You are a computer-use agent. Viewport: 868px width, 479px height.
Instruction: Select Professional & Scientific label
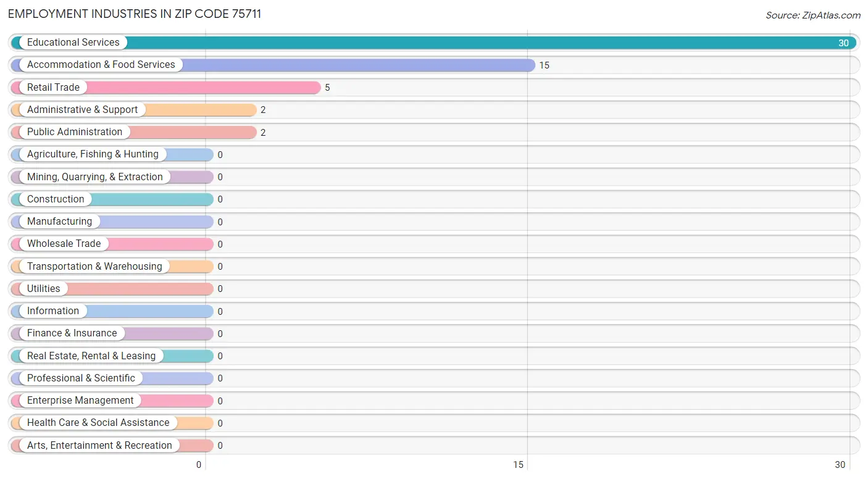[x=81, y=378]
